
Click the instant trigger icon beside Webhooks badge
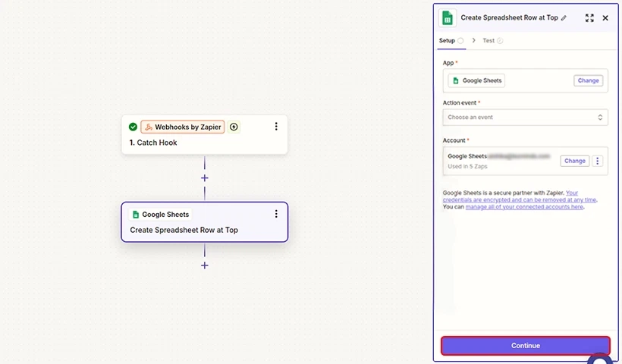234,127
